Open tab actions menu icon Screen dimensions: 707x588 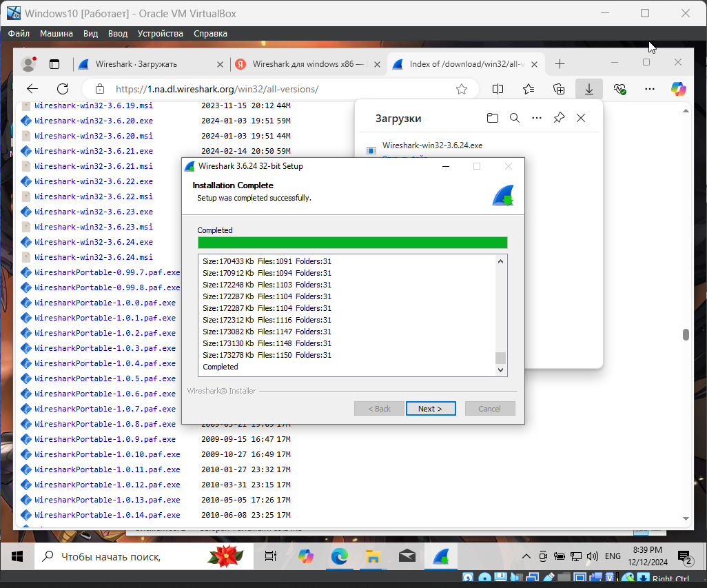pyautogui.click(x=54, y=64)
